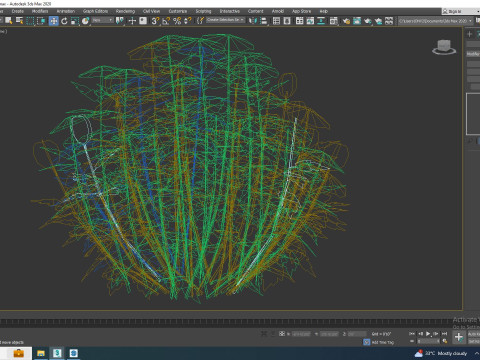Switch to the Create command panel tab
This screenshot has width=480, height=360.
[469, 34]
